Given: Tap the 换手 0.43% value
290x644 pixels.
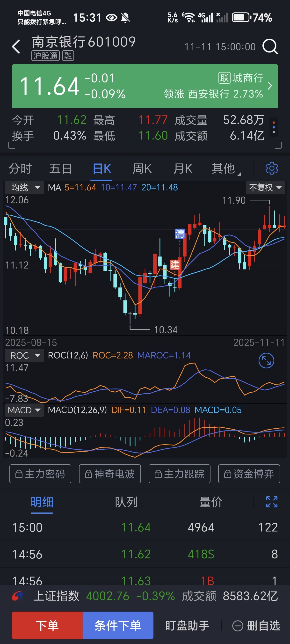Looking at the screenshot, I should [70, 136].
